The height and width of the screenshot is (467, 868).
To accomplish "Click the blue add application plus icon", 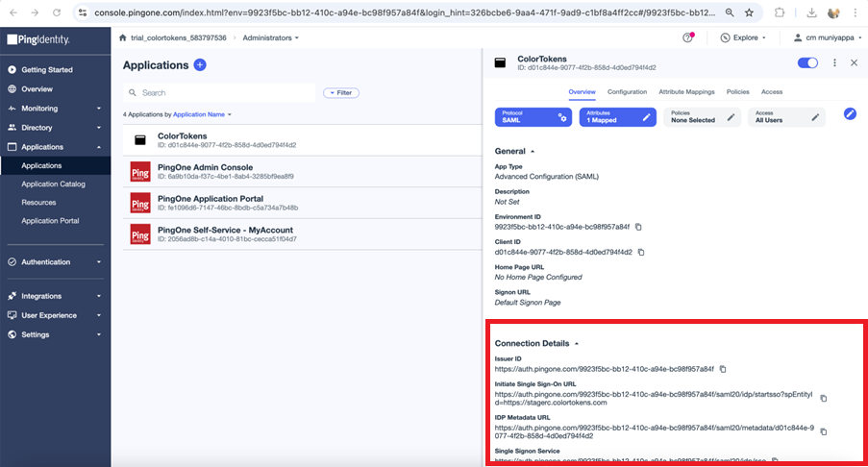I will point(200,65).
